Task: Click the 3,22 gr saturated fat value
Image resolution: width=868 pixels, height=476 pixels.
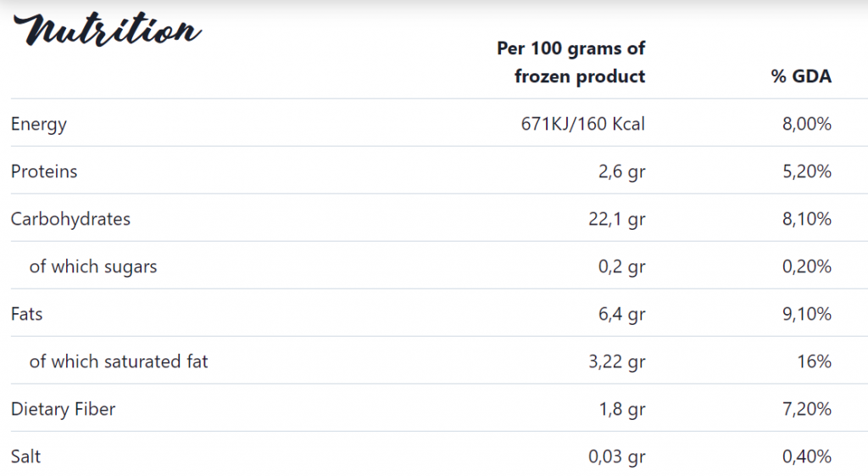Action: tap(617, 361)
